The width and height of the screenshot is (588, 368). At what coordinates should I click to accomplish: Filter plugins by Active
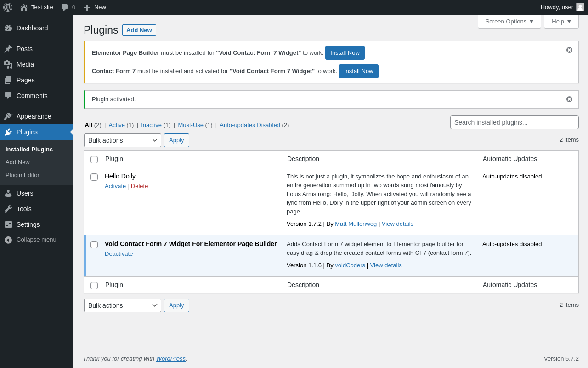(x=117, y=125)
